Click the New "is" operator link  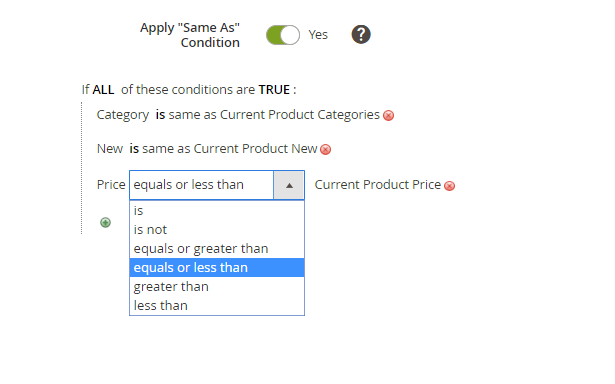[x=134, y=149]
